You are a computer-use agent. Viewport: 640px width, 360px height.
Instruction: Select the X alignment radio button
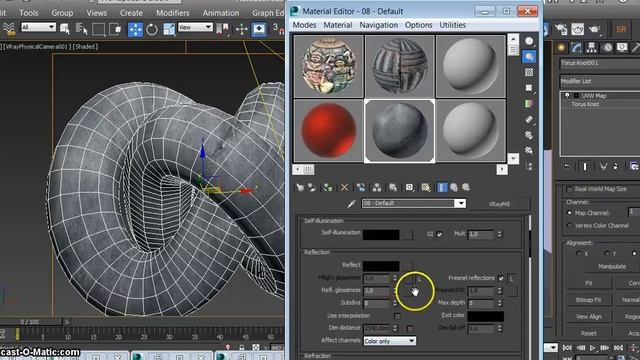(578, 253)
